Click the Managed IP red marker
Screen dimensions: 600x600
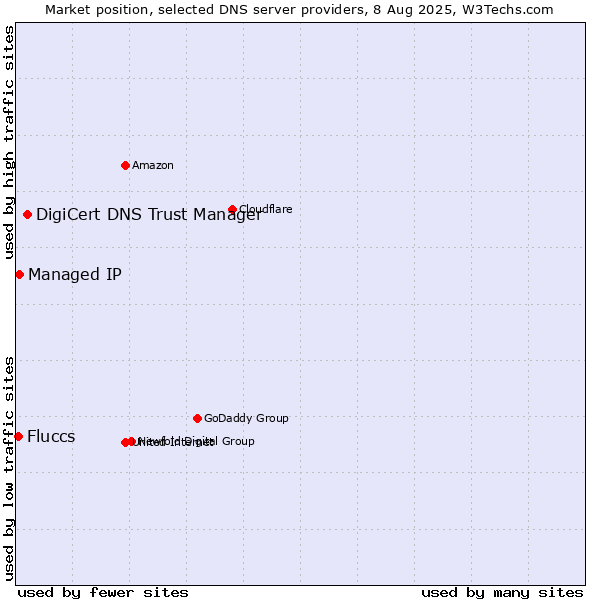click(x=20, y=275)
